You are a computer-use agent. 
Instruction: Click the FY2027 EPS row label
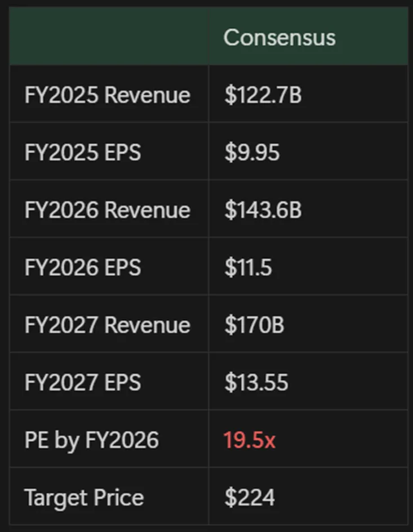point(83,382)
